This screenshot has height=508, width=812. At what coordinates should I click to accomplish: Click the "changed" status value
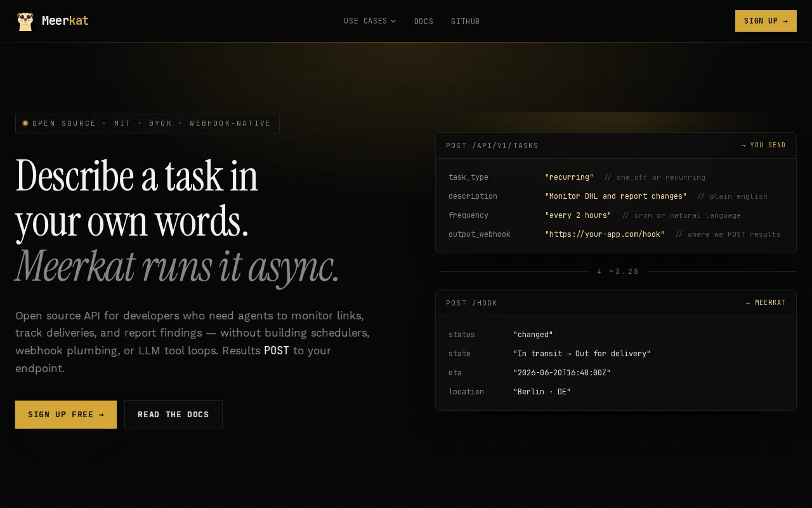click(x=533, y=335)
